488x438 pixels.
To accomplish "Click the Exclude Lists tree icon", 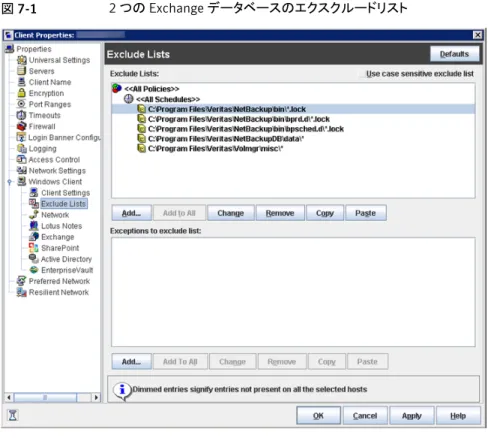I will (34, 203).
